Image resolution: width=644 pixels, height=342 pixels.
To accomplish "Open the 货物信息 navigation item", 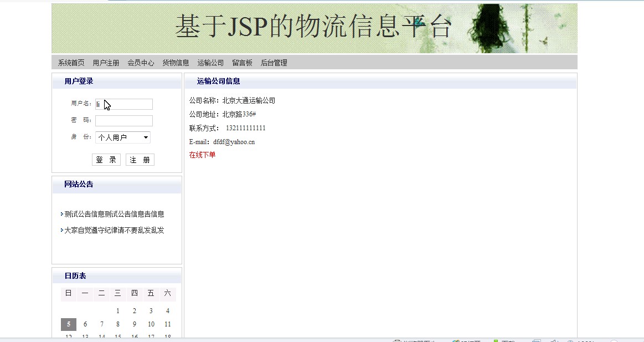I will click(x=176, y=63).
